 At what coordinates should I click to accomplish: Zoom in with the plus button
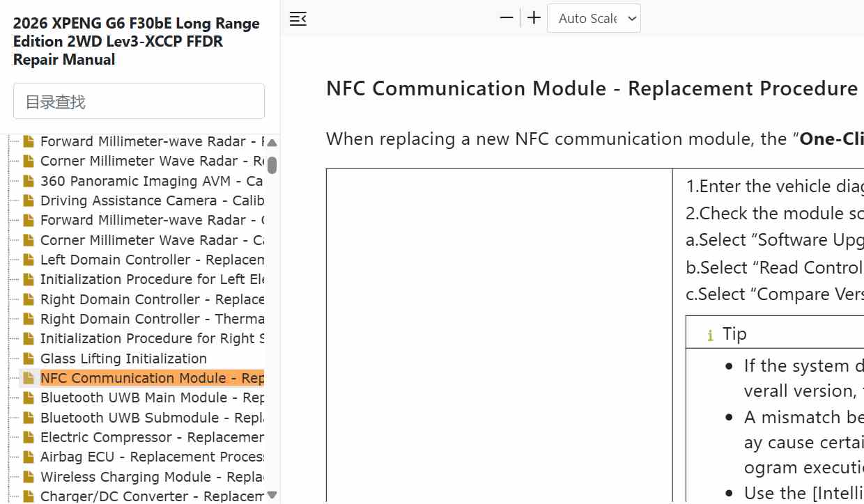(x=534, y=18)
